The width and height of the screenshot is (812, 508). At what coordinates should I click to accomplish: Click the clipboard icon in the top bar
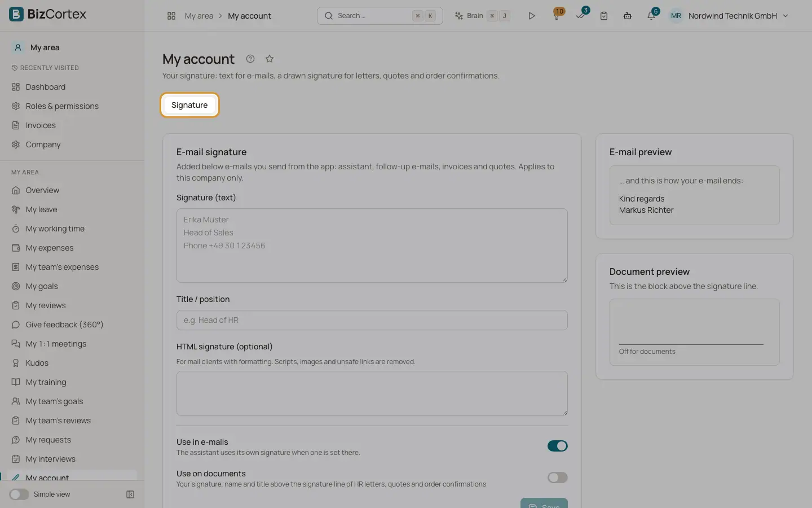[x=604, y=16]
